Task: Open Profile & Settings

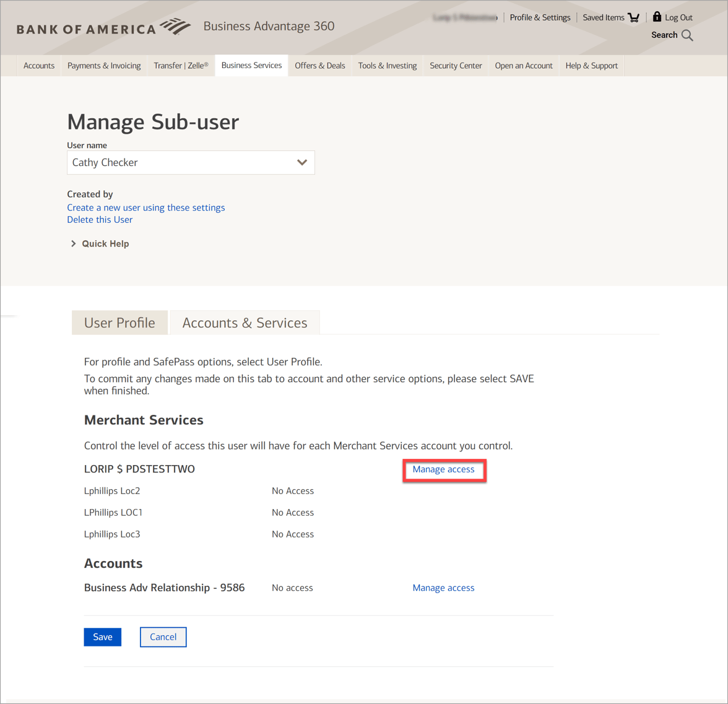Action: (x=540, y=17)
